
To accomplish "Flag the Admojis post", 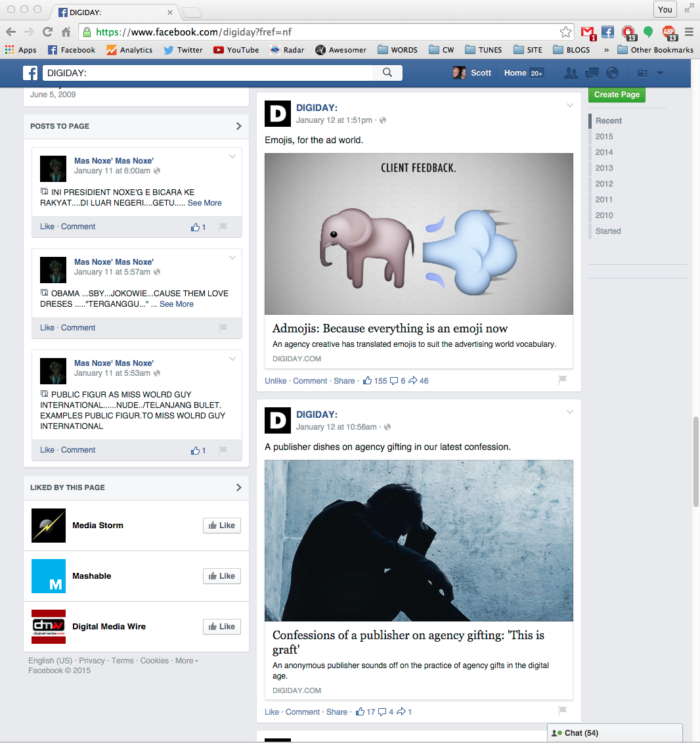I will point(562,379).
